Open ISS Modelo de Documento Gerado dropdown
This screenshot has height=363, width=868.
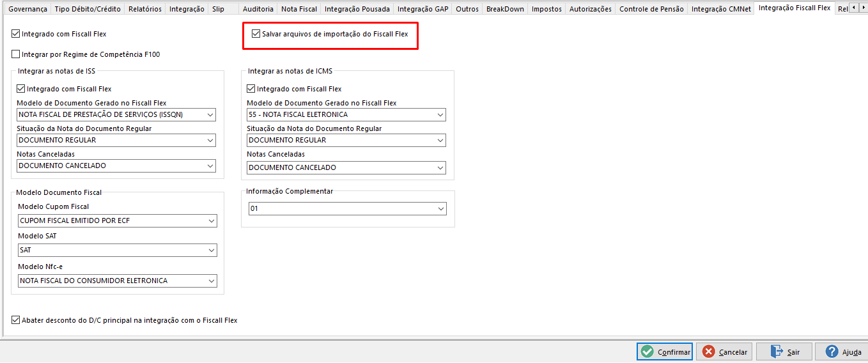(116, 114)
